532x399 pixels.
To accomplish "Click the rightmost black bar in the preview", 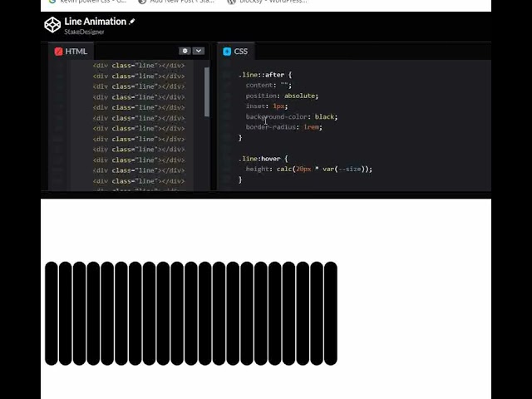I will pyautogui.click(x=331, y=313).
